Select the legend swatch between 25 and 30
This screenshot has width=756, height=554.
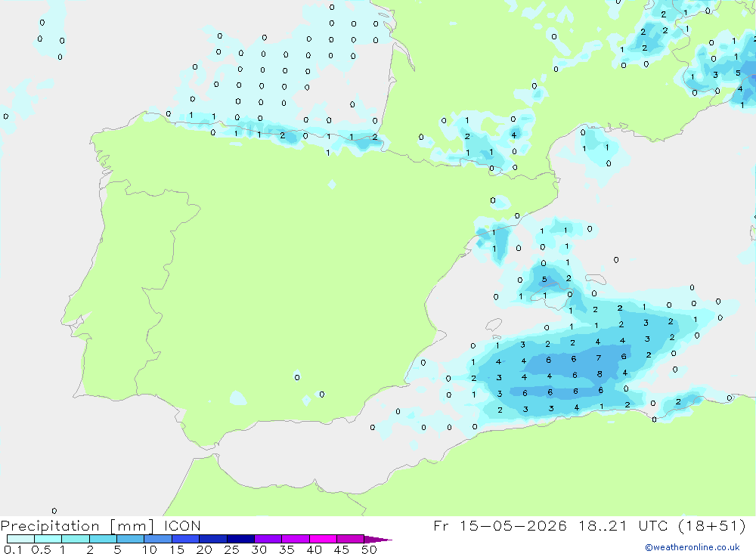point(240,539)
